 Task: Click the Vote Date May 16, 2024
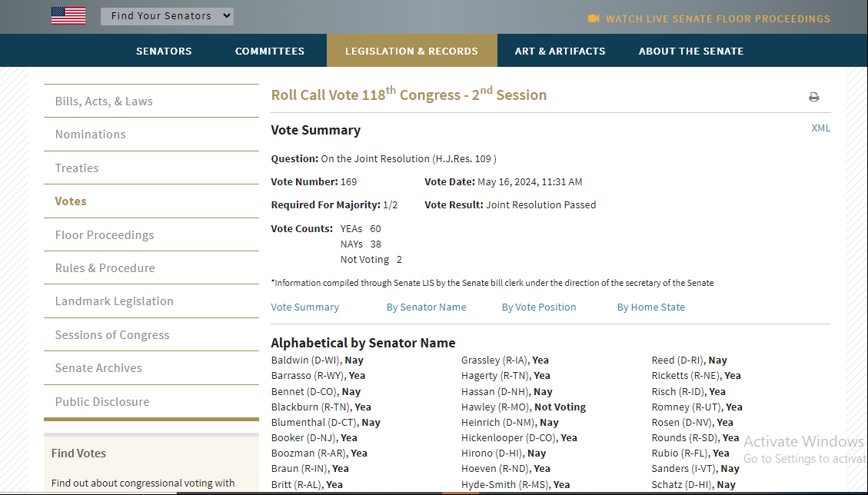[x=504, y=181]
